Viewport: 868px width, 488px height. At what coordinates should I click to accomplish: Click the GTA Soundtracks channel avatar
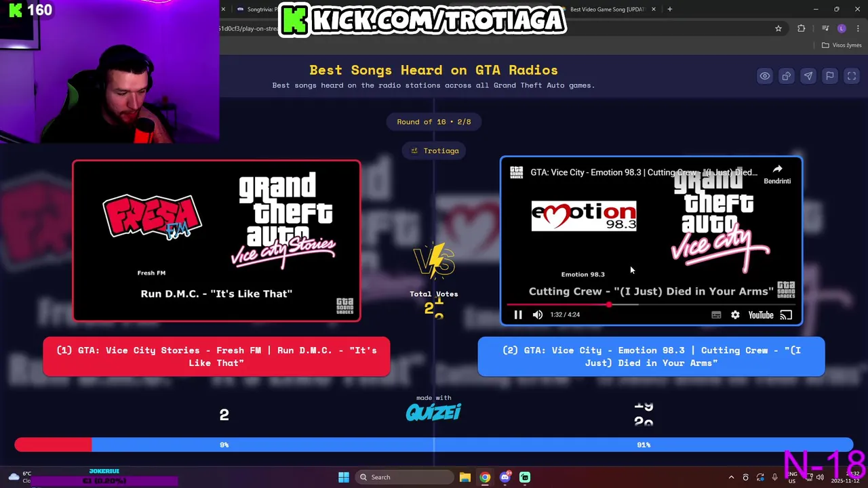pyautogui.click(x=517, y=172)
